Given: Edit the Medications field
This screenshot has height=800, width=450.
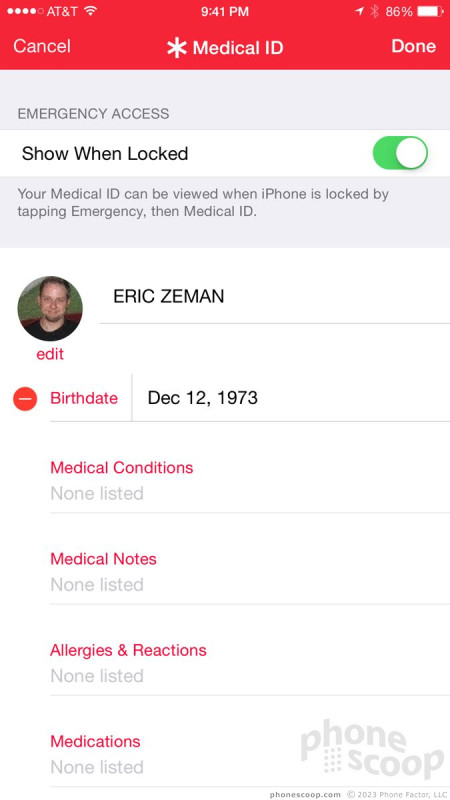Looking at the screenshot, I should click(250, 754).
